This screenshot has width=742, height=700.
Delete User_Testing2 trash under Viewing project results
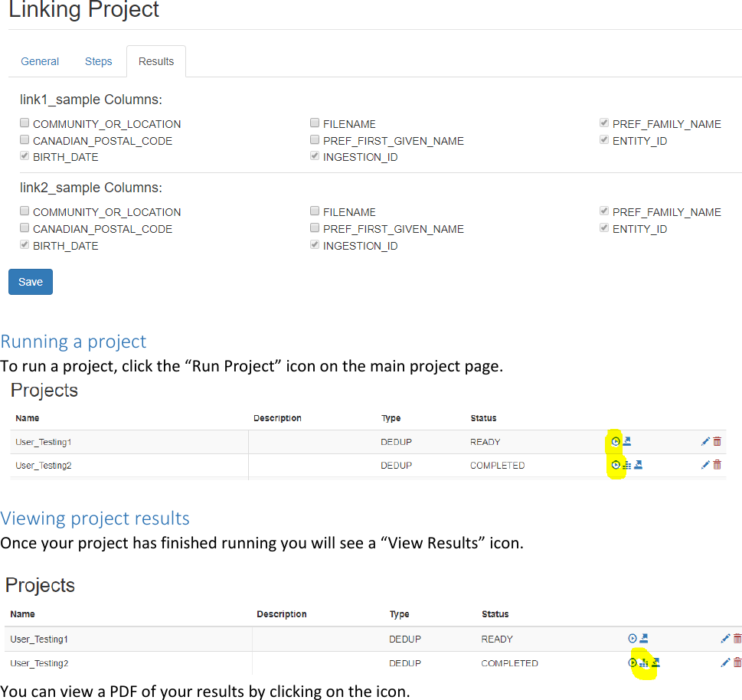(x=737, y=663)
